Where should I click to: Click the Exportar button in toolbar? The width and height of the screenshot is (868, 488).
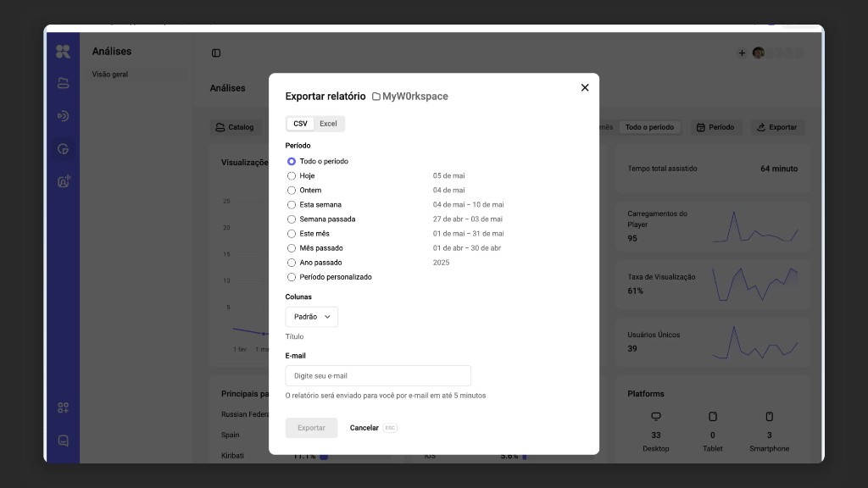(777, 127)
